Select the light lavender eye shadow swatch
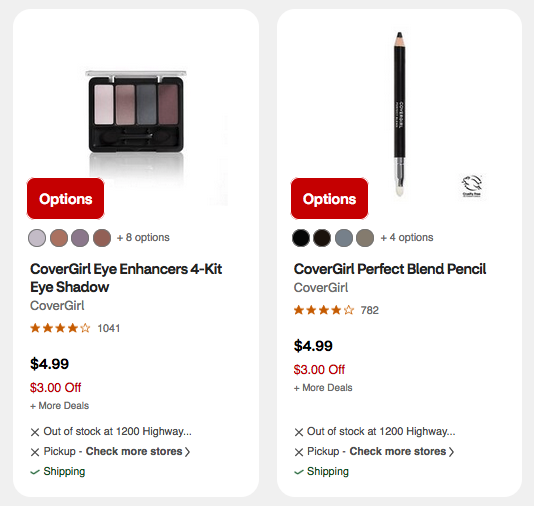This screenshot has height=506, width=534. (37, 237)
